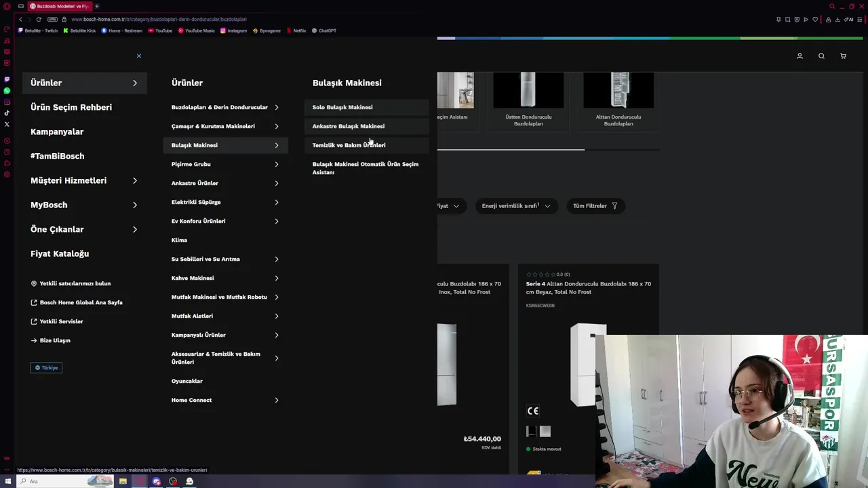This screenshot has height=488, width=868.
Task: Click the Türkiye country selector button
Action: 46,367
